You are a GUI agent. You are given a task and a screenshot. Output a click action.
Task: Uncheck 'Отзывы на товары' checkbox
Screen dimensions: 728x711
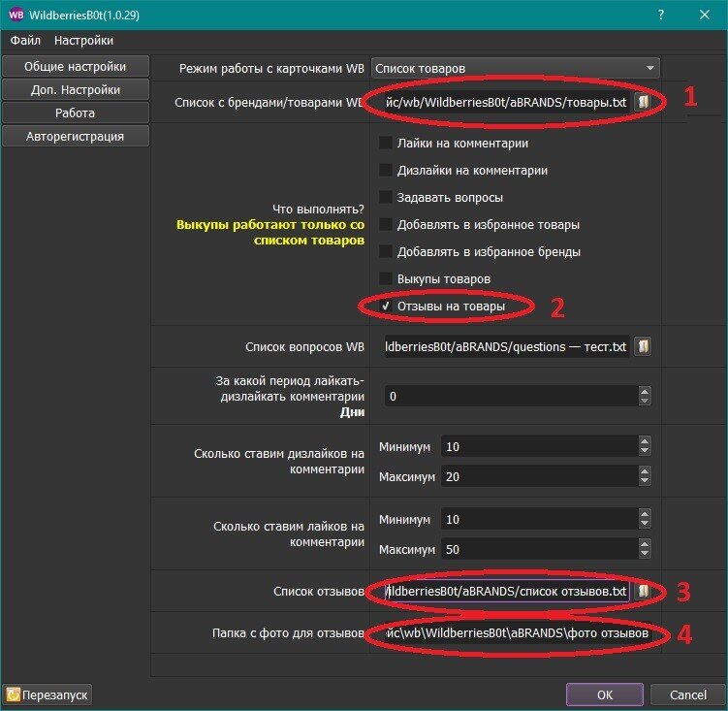click(386, 306)
